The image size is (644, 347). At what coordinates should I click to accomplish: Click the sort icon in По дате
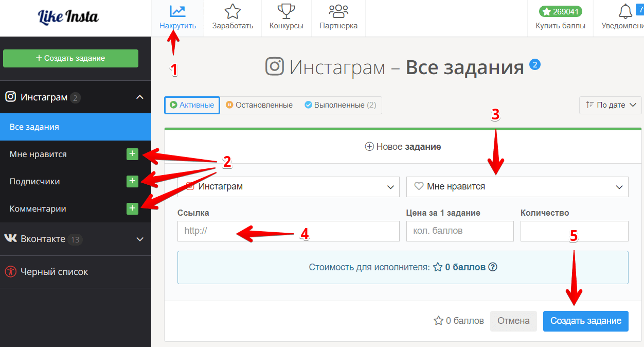[589, 105]
